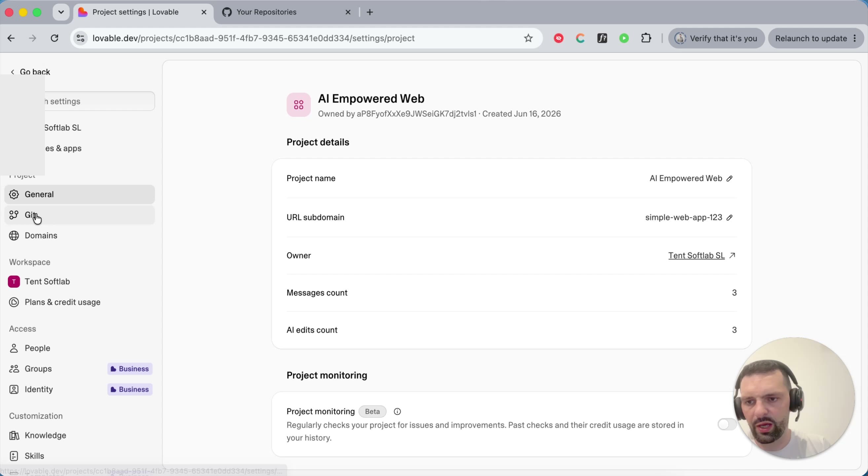
Task: Click the browser back arrow
Action: pos(11,38)
